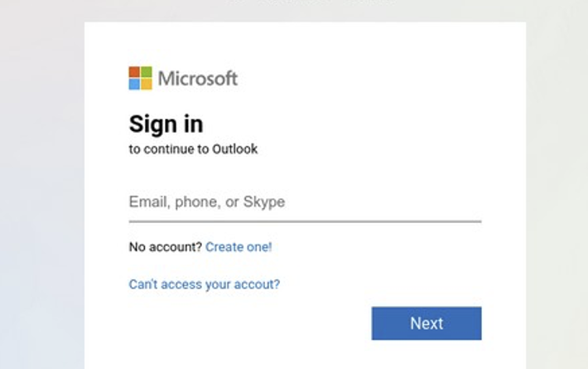Viewport: 588px width, 369px height.
Task: Click the blue Next button
Action: coord(427,323)
